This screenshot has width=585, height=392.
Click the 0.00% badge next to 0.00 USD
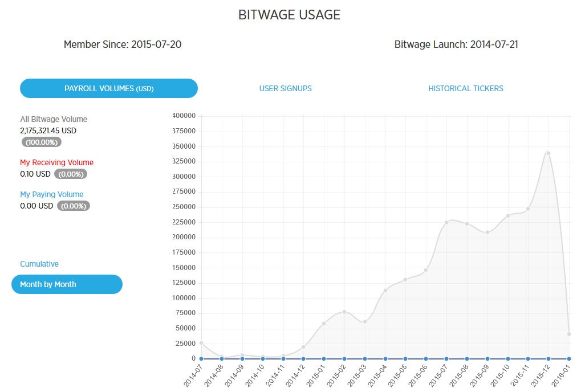point(73,206)
